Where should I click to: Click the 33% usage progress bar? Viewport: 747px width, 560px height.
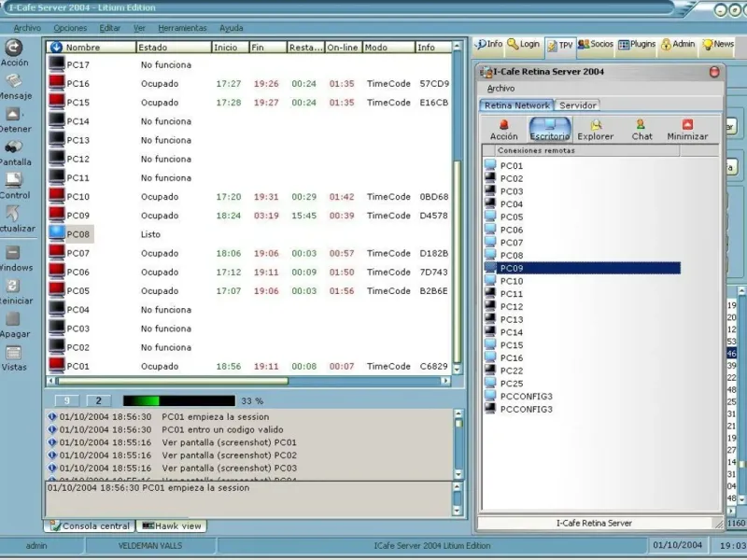179,401
